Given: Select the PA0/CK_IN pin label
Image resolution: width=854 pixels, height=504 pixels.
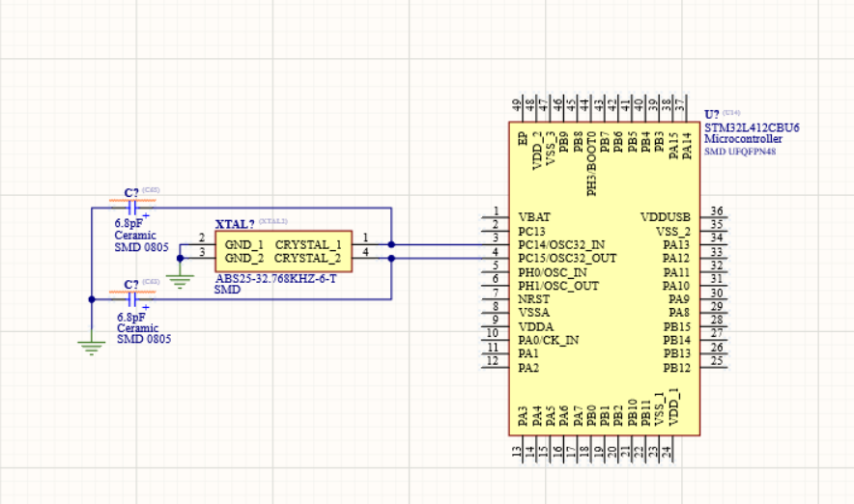Looking at the screenshot, I should pos(548,340).
